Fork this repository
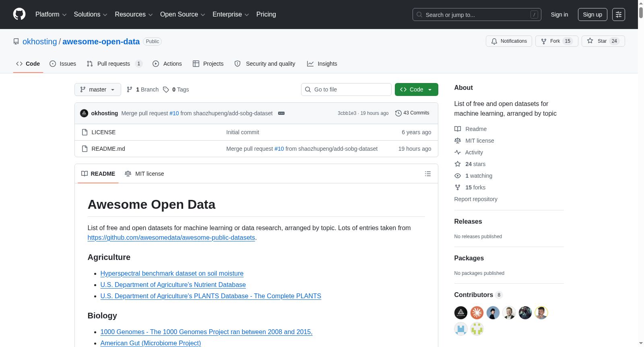Viewport: 644px width, 347px height. (x=557, y=41)
